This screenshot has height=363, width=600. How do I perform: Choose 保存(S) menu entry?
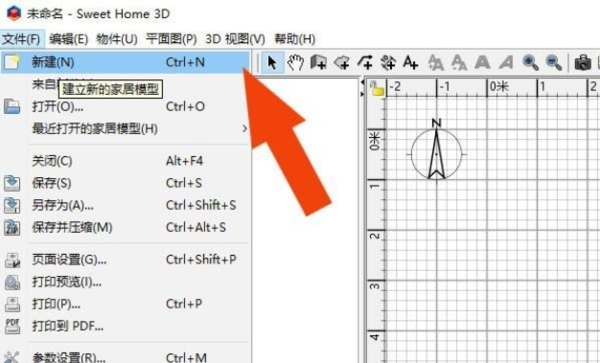point(125,183)
